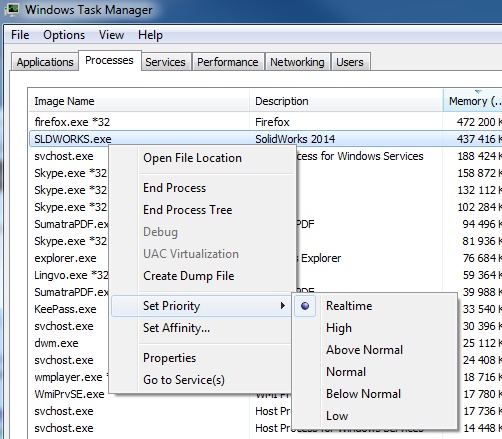Select the wmplayer.exe process

[x=71, y=377]
